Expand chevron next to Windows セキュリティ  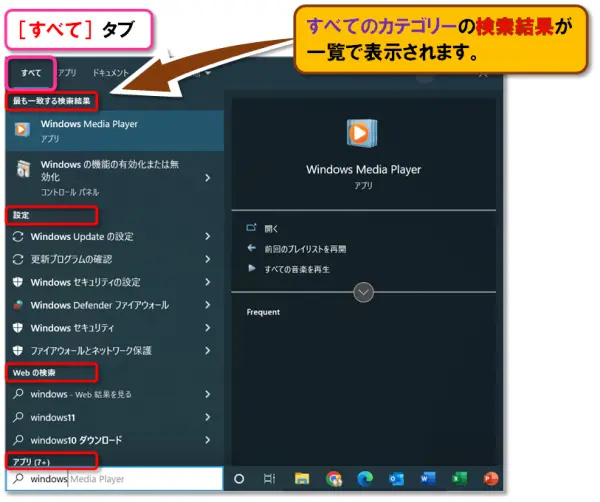(207, 328)
